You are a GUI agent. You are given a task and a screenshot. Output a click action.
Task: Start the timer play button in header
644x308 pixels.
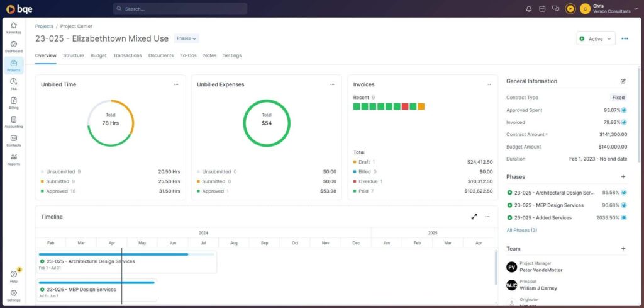point(570,9)
